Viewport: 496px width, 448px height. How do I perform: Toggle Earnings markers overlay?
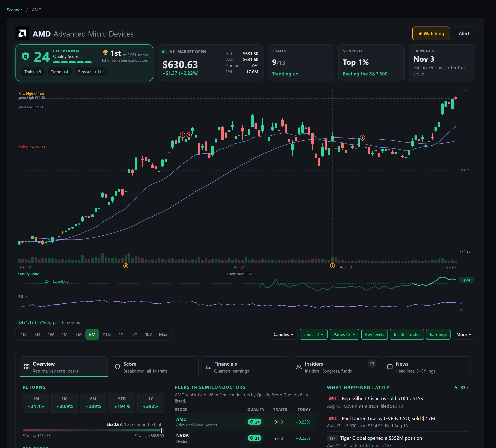point(438,334)
